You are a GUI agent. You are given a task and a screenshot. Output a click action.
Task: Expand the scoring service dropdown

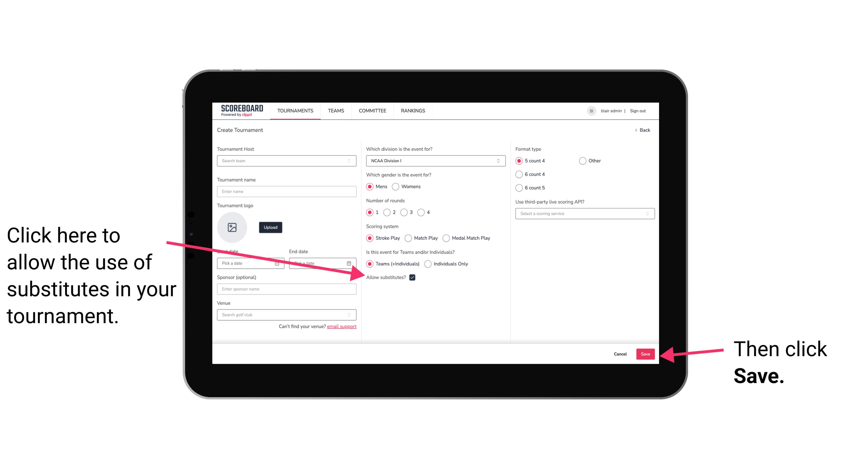point(583,214)
